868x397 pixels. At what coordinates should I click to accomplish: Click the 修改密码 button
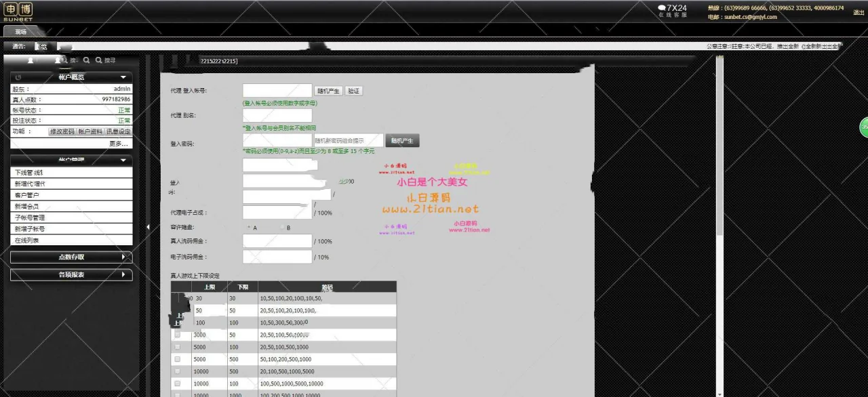tap(62, 131)
